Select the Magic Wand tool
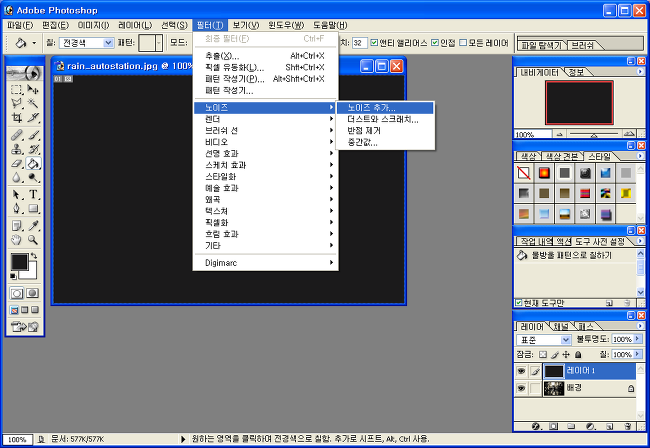The width and height of the screenshot is (650, 448). point(33,104)
